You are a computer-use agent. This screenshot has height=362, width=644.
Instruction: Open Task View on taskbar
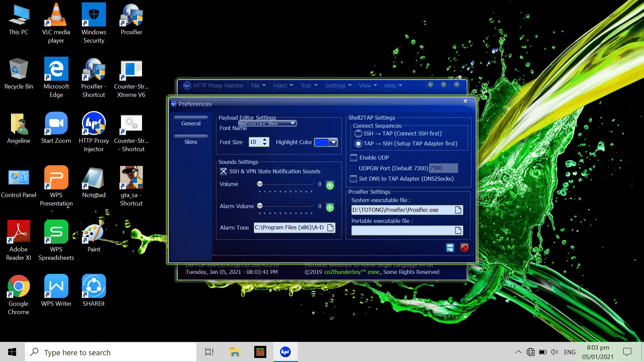pyautogui.click(x=209, y=352)
